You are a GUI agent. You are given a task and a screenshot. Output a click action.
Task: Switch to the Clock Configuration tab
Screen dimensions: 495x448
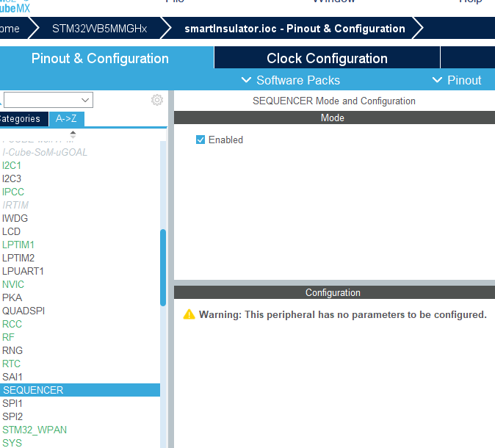(x=327, y=59)
